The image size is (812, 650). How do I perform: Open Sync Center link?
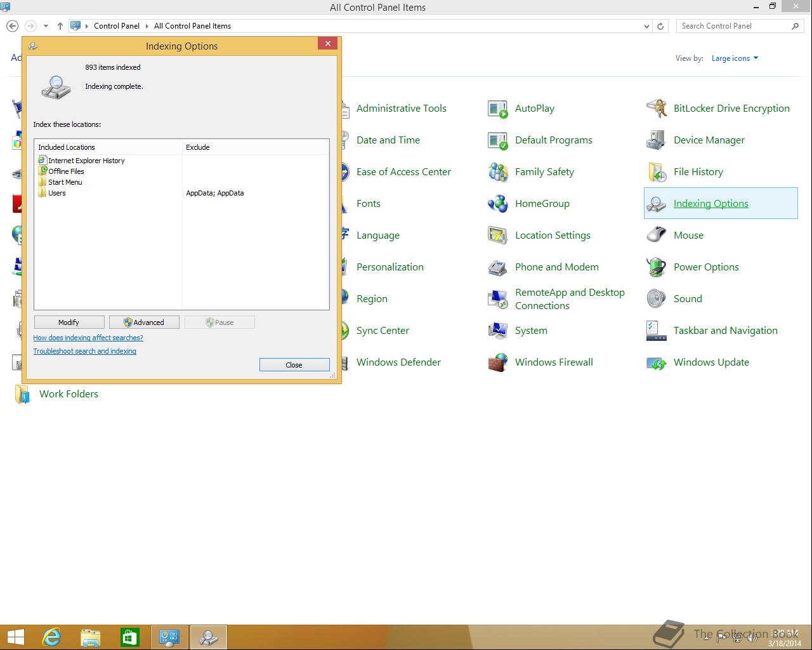(383, 331)
